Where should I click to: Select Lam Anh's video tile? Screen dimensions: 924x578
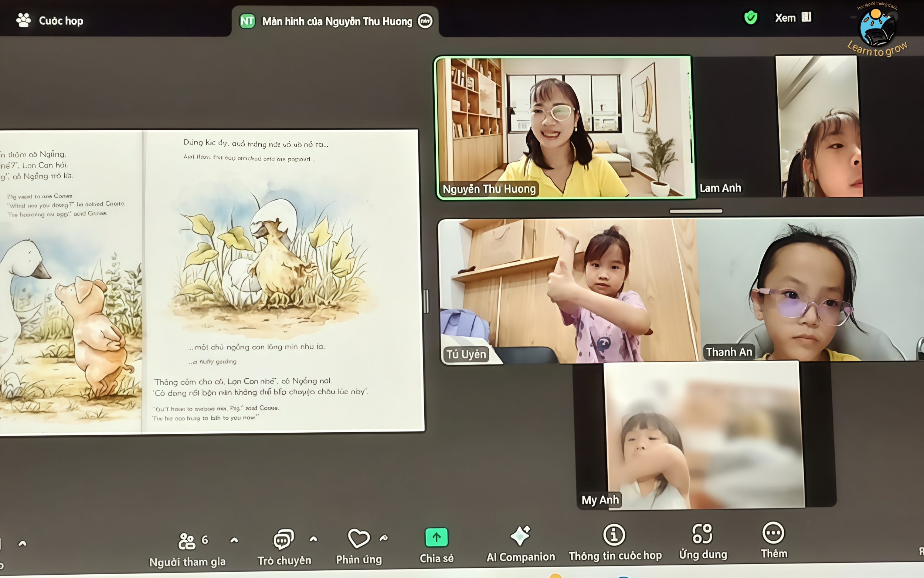coord(810,126)
